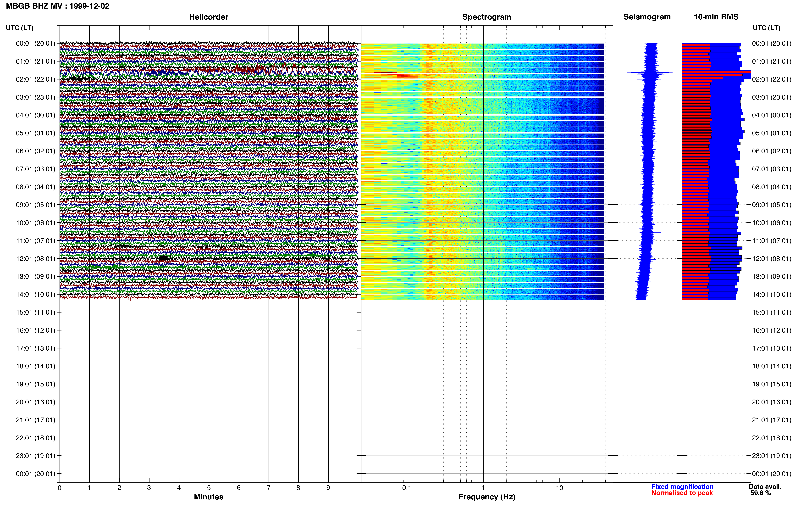812x508 pixels.
Task: Click the helicorder minutes tick label '3'
Action: (149, 487)
